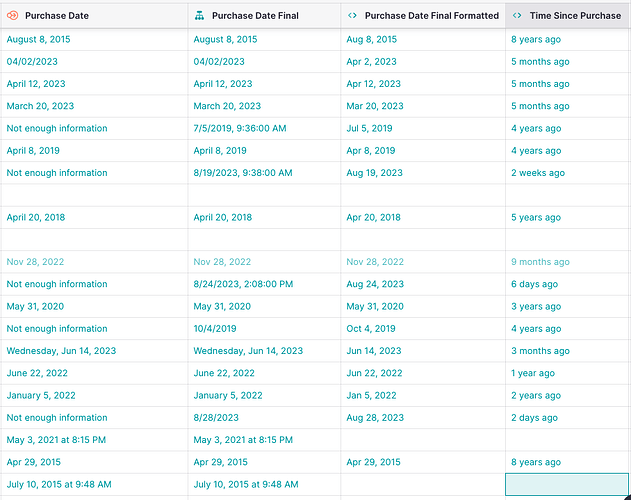Select the '2 years ago' cell
The height and width of the screenshot is (500, 631).
coord(568,395)
